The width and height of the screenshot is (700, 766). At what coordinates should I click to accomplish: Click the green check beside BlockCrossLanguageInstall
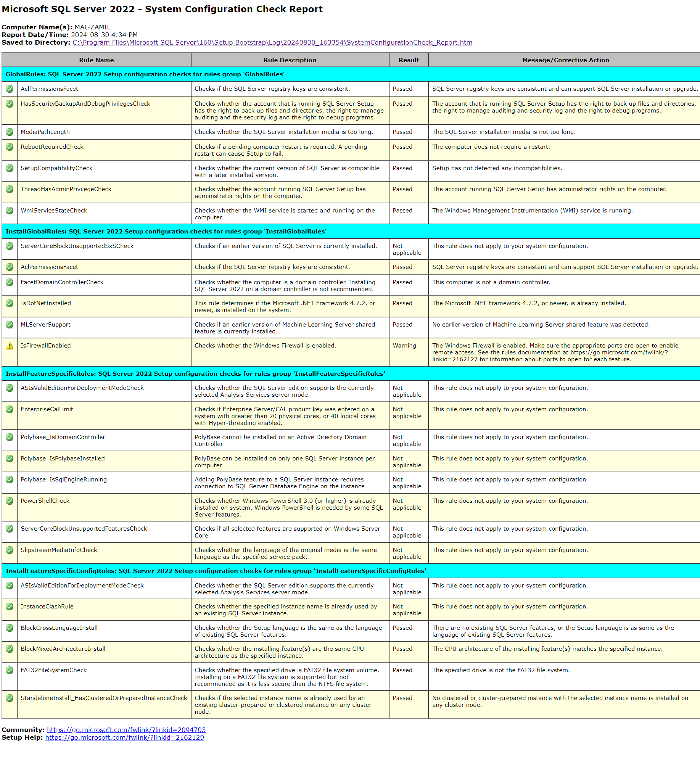coord(10,628)
